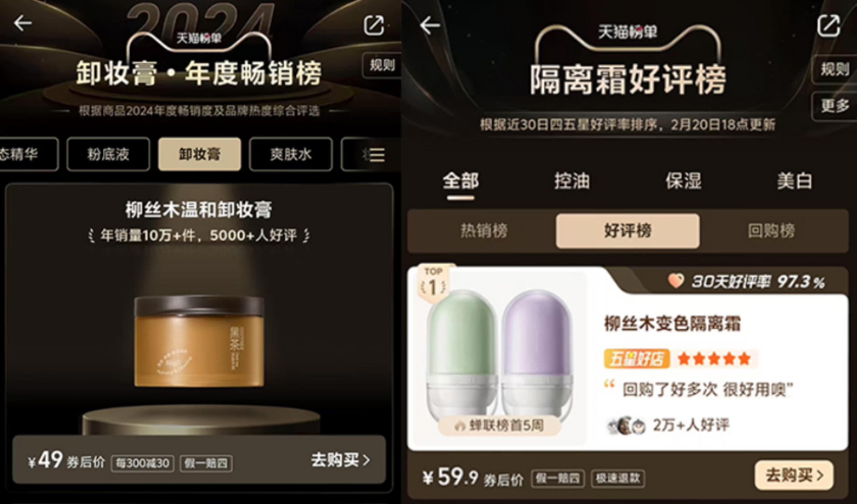Tap the 天猫榜单 logo on left page
The height and width of the screenshot is (504, 857).
199,38
